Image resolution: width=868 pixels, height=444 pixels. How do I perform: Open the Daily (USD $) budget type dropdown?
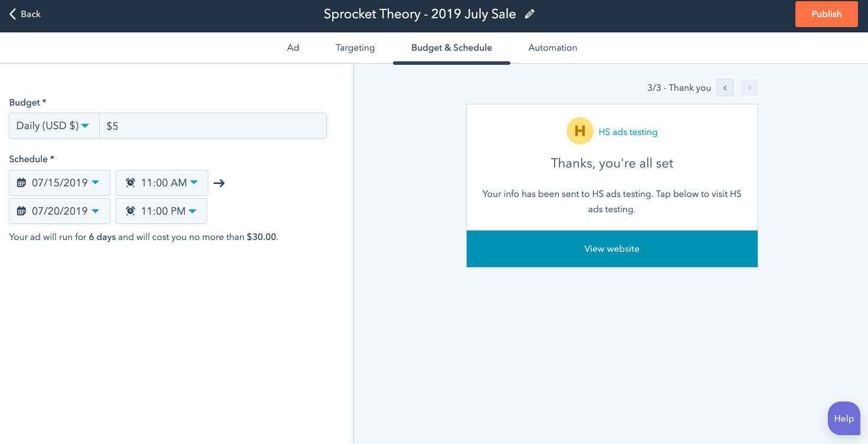pos(54,126)
